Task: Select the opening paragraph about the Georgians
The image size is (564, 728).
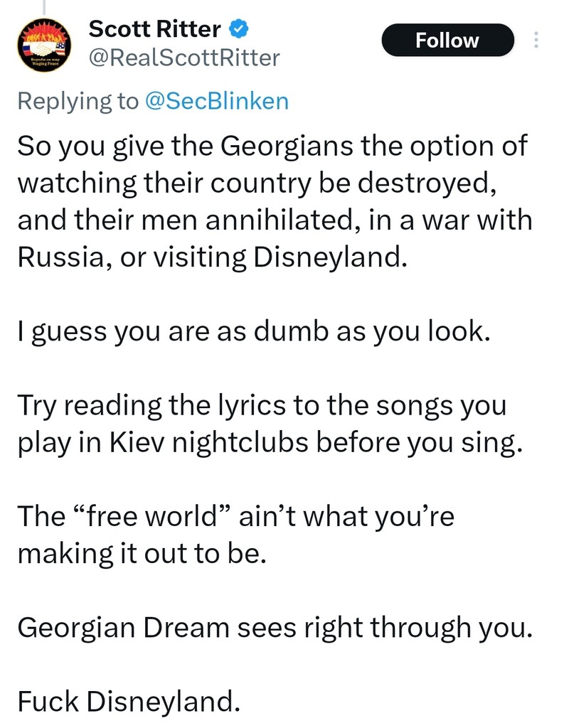Action: tap(274, 200)
